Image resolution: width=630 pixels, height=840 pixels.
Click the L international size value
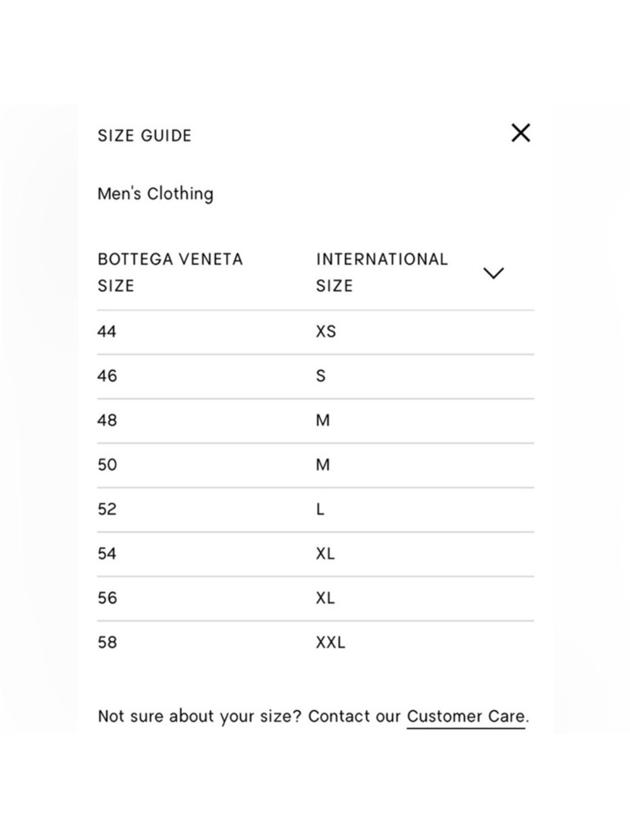click(320, 509)
